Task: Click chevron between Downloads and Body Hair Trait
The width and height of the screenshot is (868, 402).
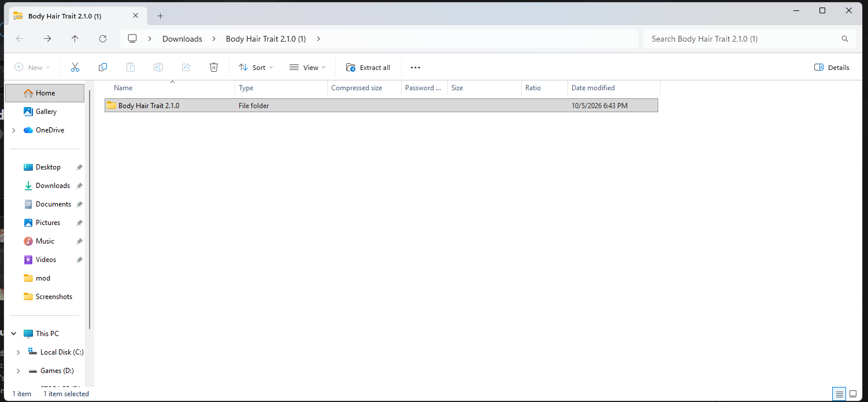Action: coord(214,39)
